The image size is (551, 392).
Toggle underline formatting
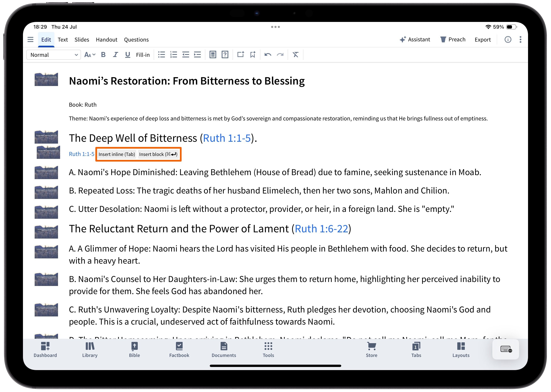coord(128,55)
